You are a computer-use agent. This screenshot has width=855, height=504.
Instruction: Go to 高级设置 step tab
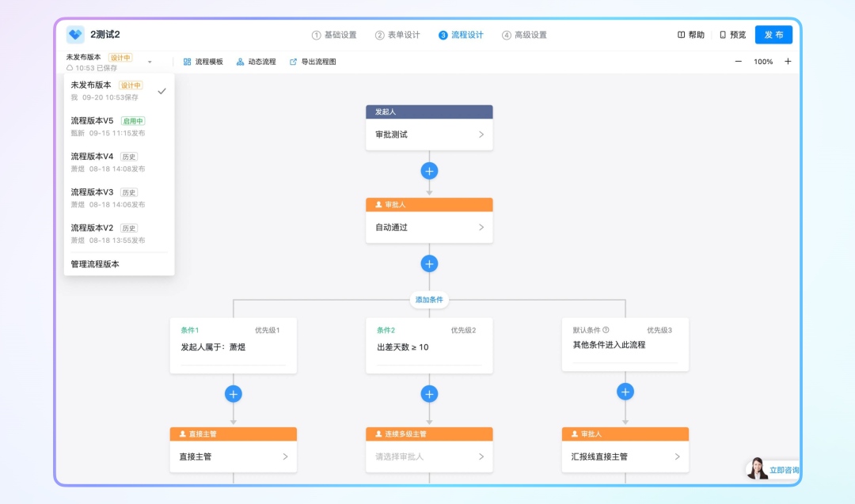pos(524,35)
